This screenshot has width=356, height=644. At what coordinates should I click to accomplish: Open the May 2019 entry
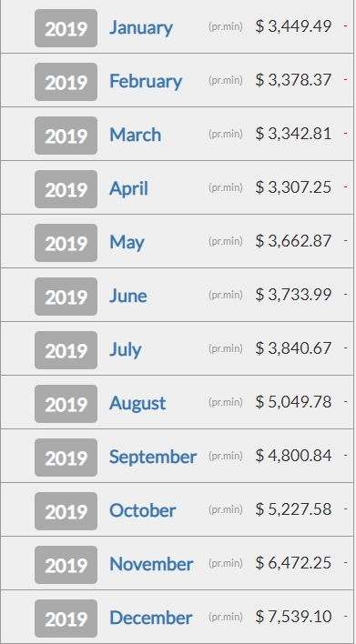click(x=127, y=243)
